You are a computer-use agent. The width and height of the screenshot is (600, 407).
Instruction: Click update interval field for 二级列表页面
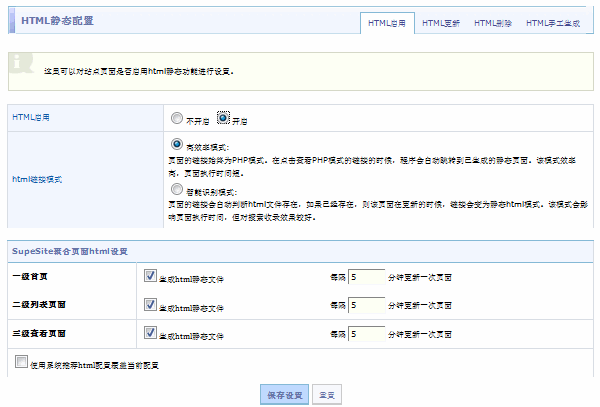(367, 305)
